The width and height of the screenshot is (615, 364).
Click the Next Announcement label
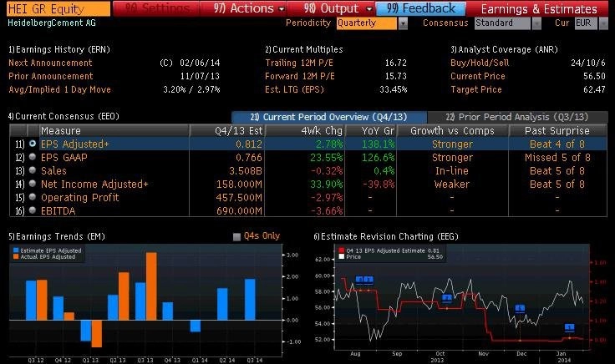(50, 63)
